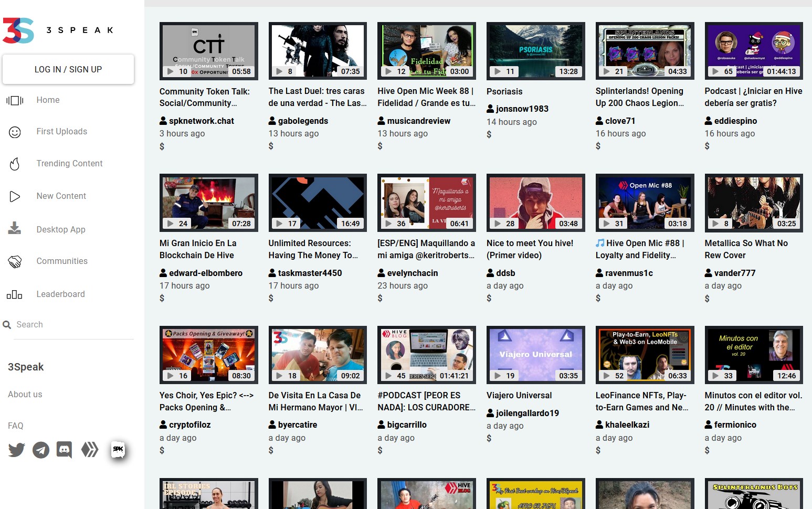Click the First Uploads smiley icon
This screenshot has height=509, width=812.
[x=15, y=132]
